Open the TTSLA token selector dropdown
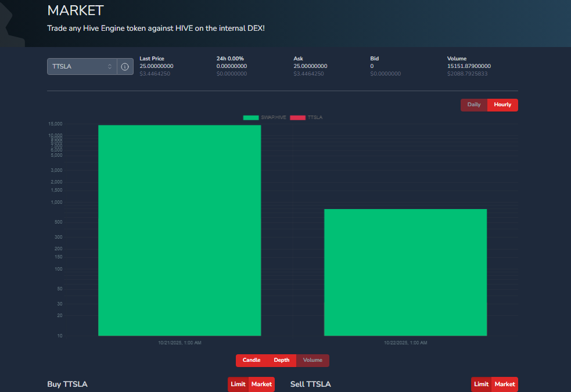 pyautogui.click(x=82, y=67)
